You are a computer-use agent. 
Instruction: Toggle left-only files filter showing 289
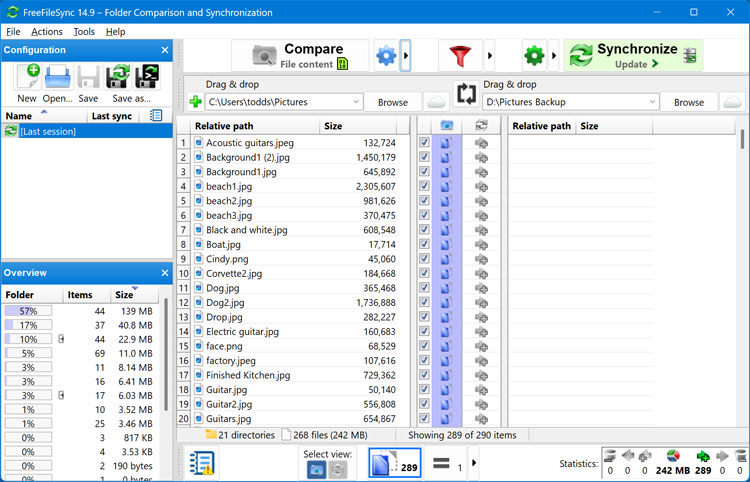click(x=395, y=463)
